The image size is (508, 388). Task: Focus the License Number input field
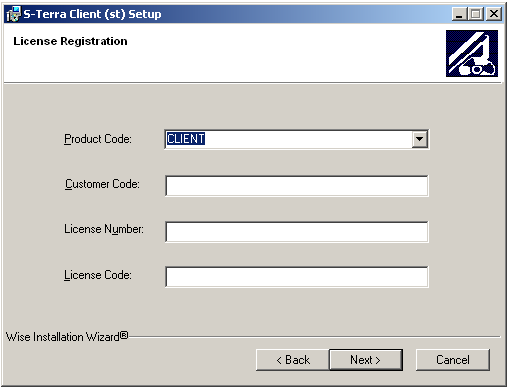coord(297,232)
